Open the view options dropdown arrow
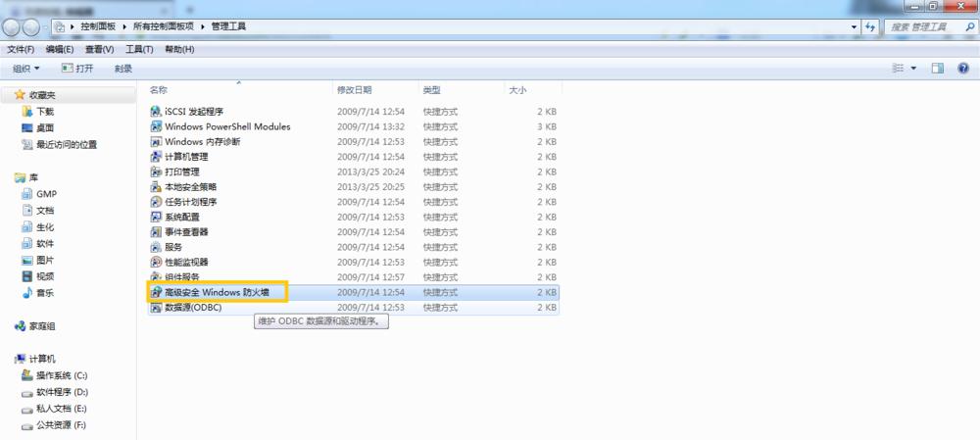The width and height of the screenshot is (980, 440). (913, 69)
